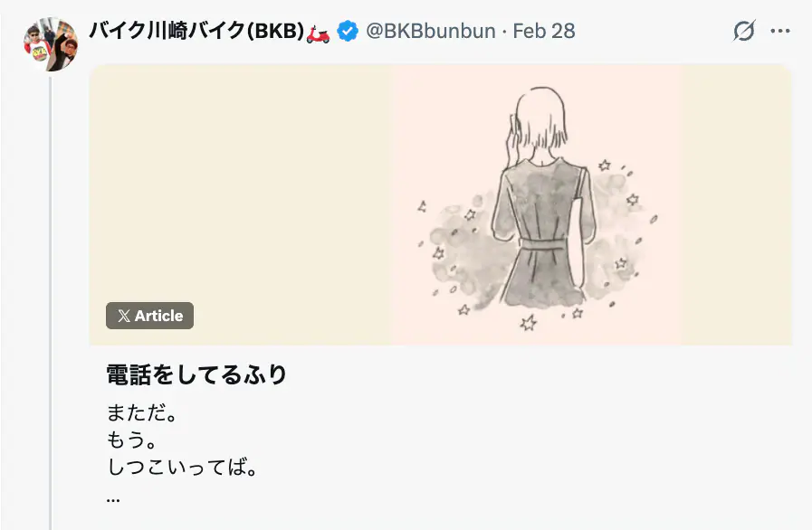Click the 'Article' label on the cover
Image resolution: width=812 pixels, height=530 pixels.
(x=159, y=316)
